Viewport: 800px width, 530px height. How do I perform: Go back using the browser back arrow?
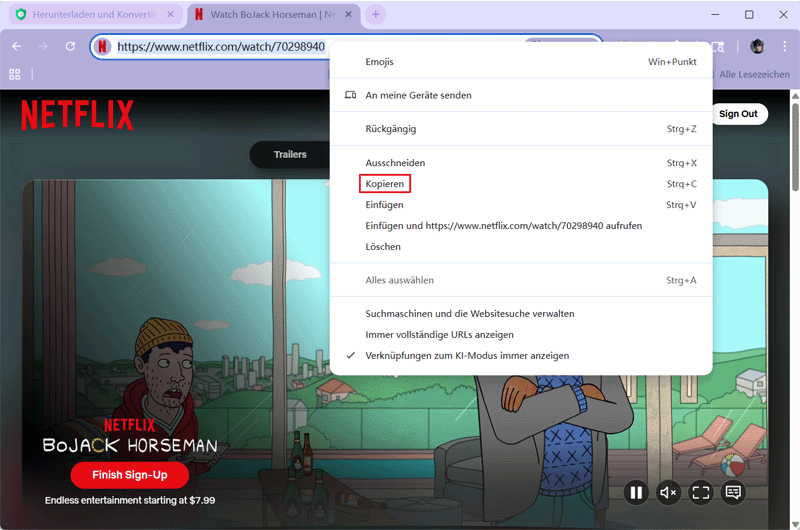pyautogui.click(x=17, y=46)
